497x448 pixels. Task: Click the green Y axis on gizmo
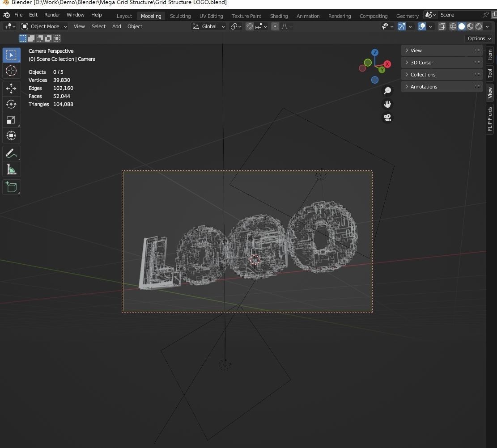(x=382, y=70)
